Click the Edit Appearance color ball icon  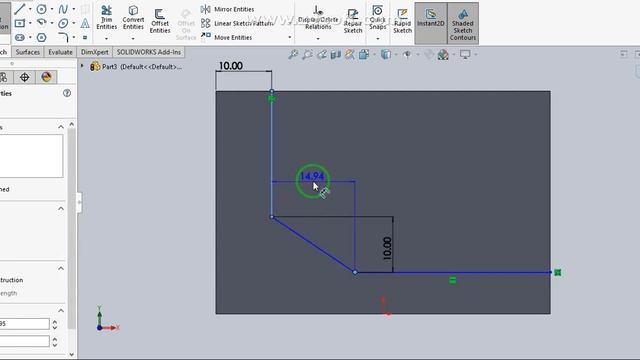pyautogui.click(x=443, y=54)
